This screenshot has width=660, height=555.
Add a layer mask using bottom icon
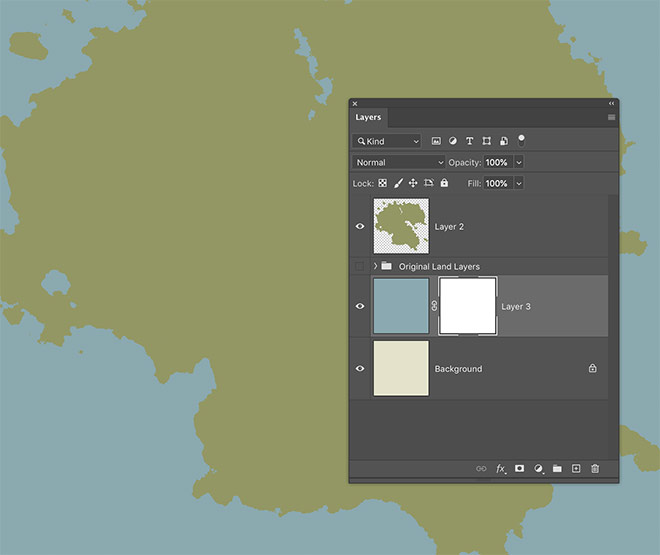520,469
